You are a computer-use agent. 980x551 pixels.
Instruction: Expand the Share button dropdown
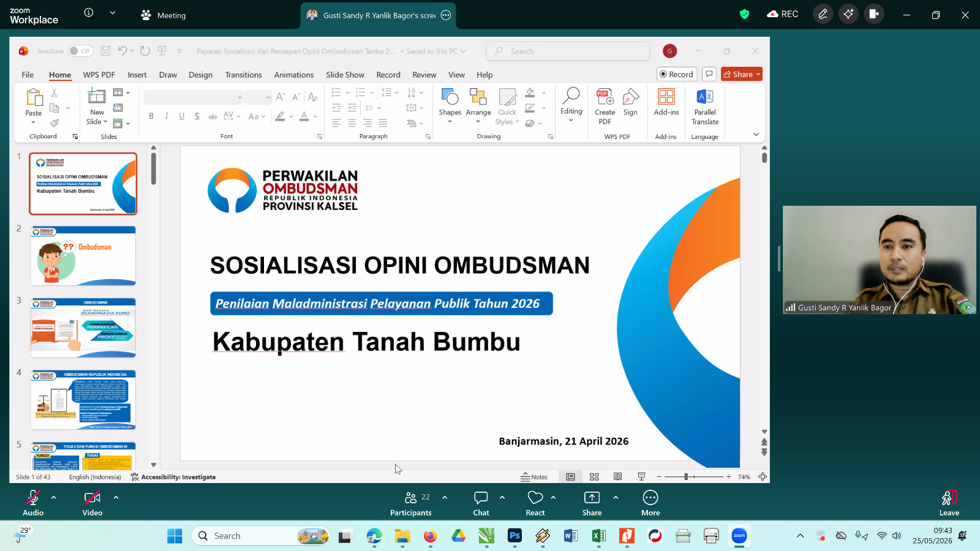pos(758,75)
